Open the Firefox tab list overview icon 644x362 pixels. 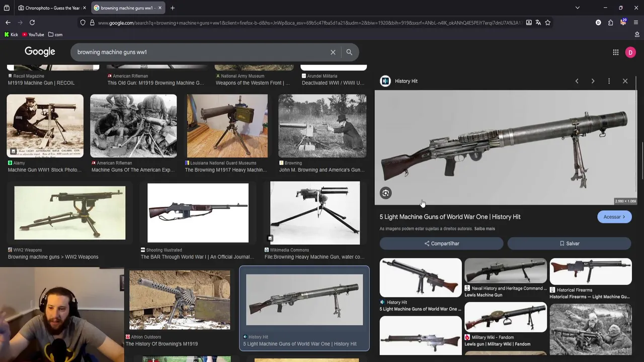(x=7, y=8)
